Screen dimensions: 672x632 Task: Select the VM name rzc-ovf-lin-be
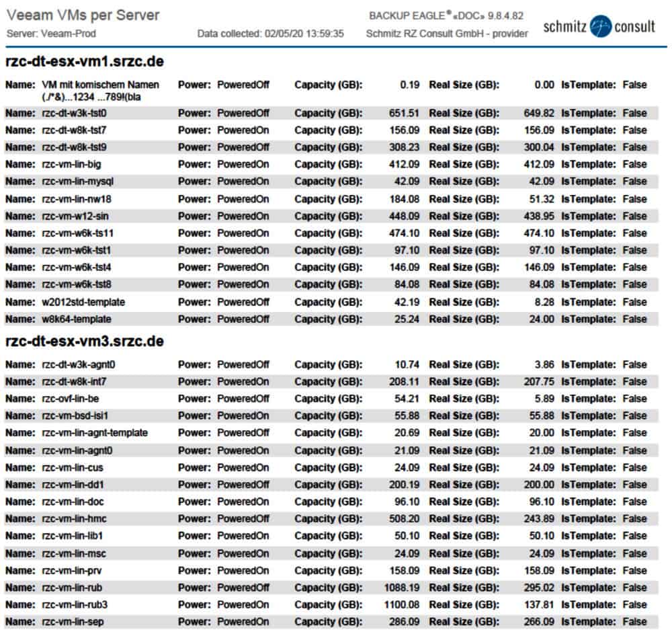71,399
